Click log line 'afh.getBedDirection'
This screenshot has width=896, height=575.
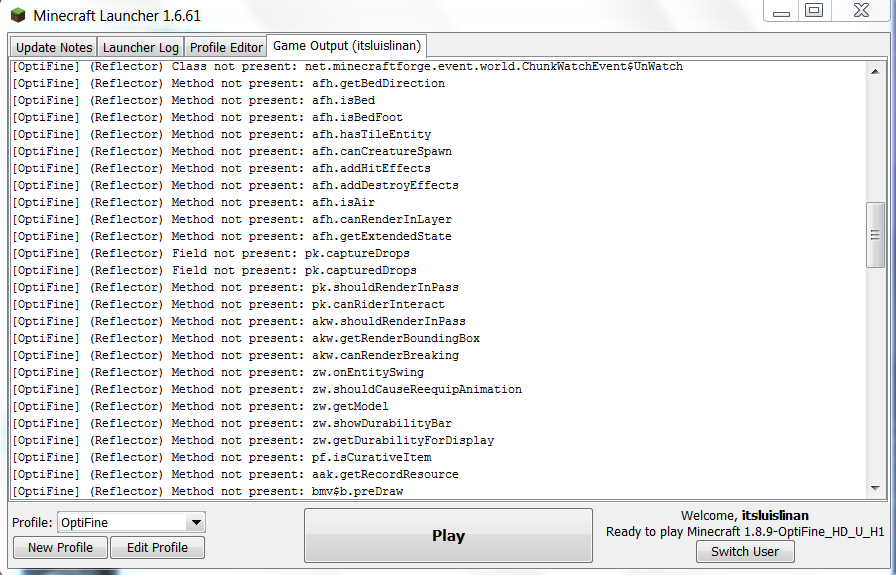tap(229, 83)
